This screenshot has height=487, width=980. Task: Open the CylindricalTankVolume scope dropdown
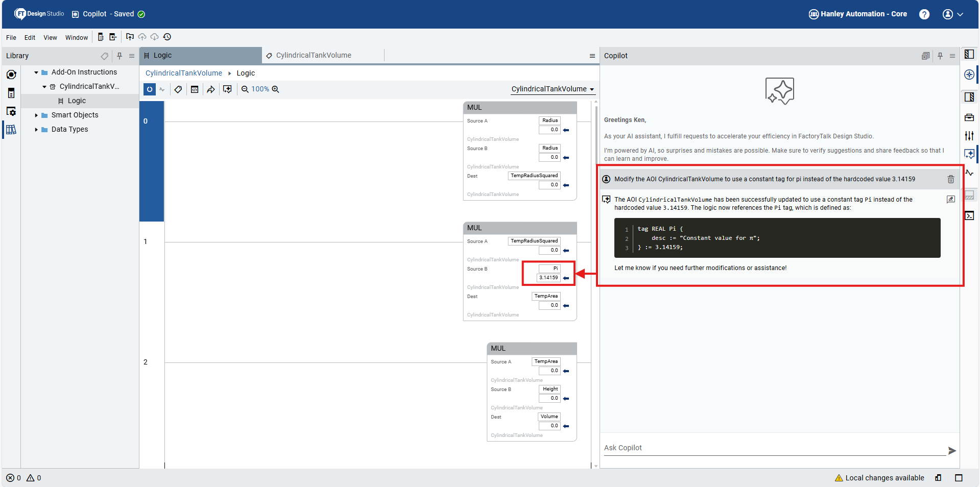pyautogui.click(x=553, y=89)
